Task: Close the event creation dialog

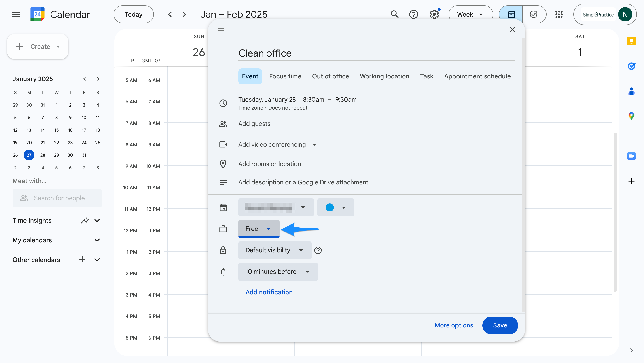Action: point(512,30)
